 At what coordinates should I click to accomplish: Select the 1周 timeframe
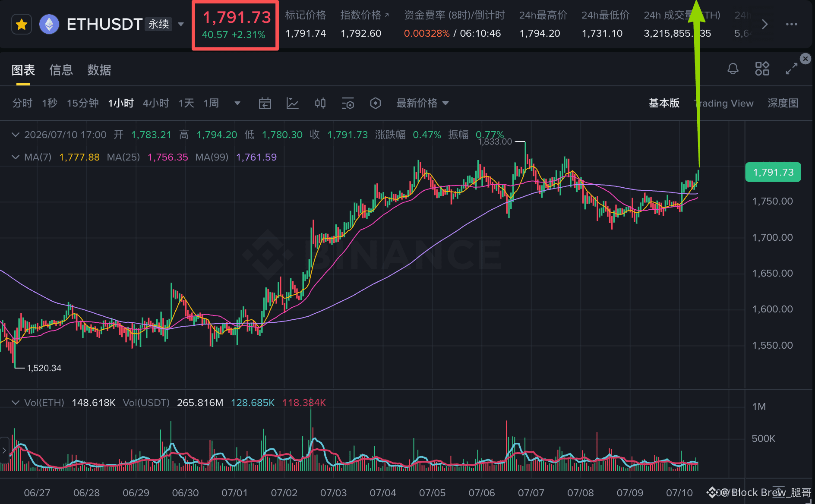pyautogui.click(x=212, y=103)
